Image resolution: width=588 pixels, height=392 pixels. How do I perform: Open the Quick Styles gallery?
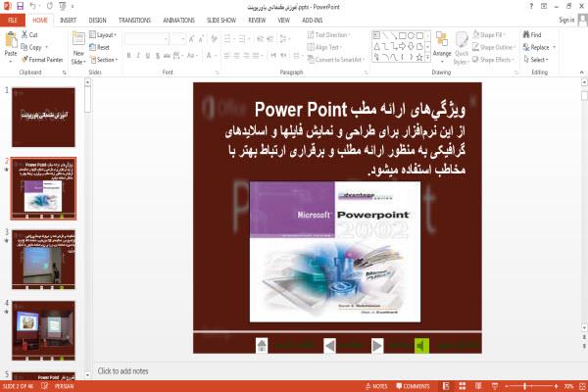(x=462, y=48)
